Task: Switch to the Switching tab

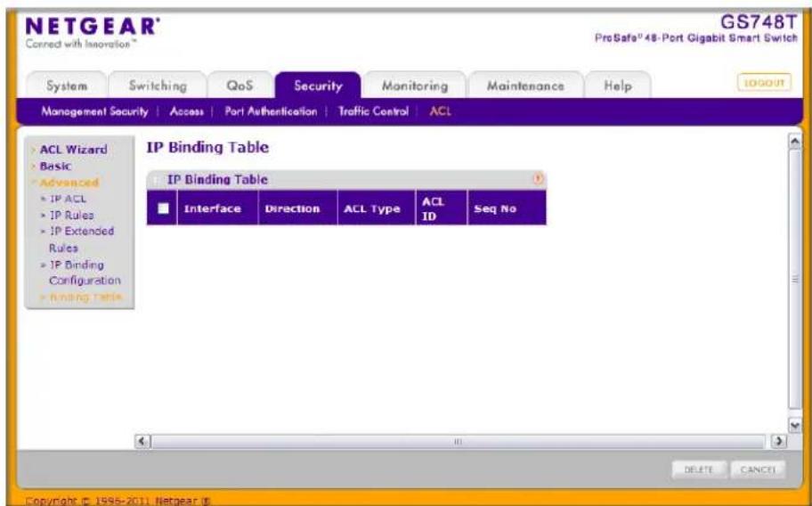Action: (158, 86)
